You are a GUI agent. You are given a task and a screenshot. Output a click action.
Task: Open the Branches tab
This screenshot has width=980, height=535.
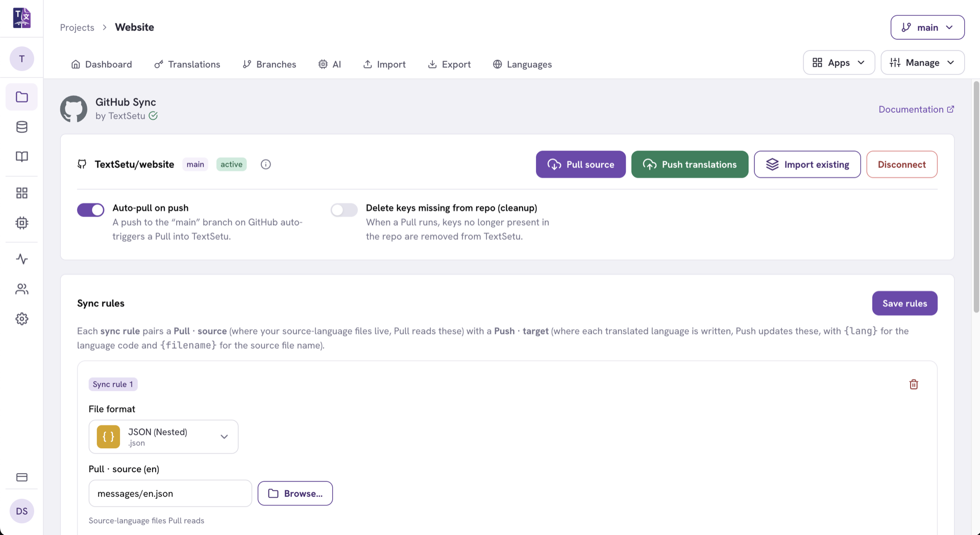[269, 64]
